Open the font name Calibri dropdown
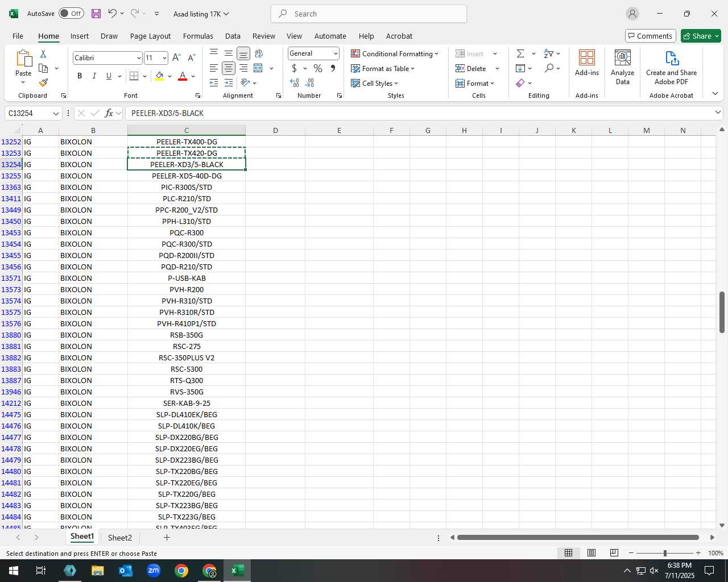The width and height of the screenshot is (728, 582). pyautogui.click(x=138, y=58)
